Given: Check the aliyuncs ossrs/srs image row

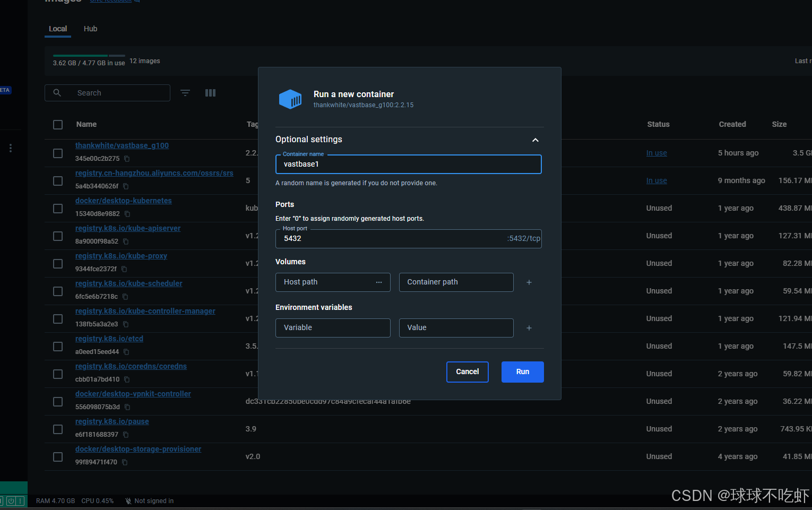Looking at the screenshot, I should (58, 181).
